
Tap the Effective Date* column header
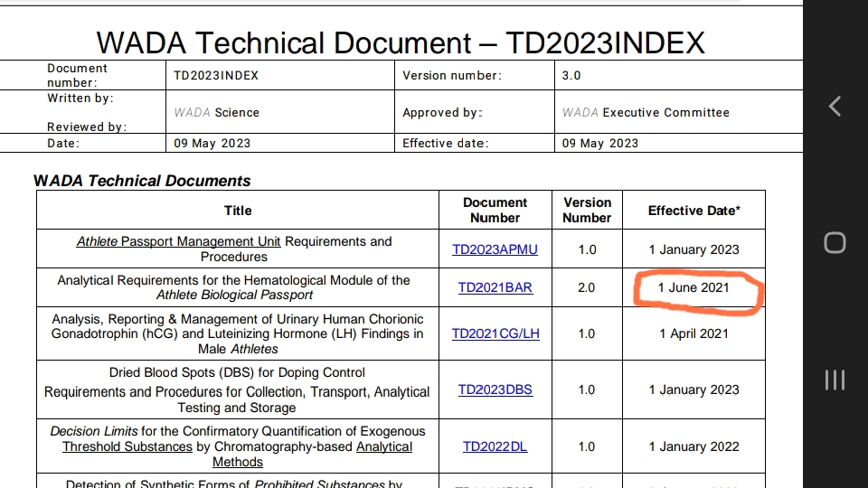(x=693, y=211)
